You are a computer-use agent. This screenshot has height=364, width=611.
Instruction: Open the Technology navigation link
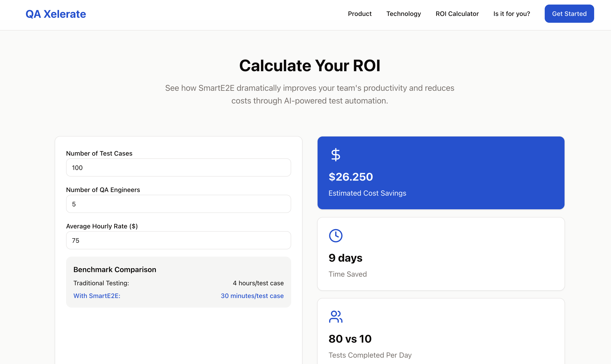coord(403,14)
